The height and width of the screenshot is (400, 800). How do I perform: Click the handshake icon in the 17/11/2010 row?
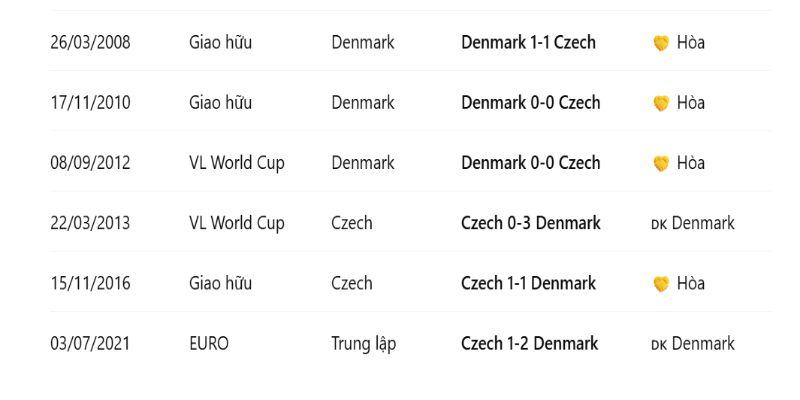[x=660, y=103]
